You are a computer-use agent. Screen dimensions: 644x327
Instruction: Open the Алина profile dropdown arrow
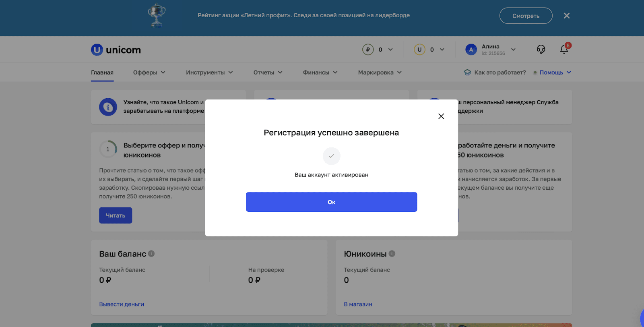click(513, 50)
